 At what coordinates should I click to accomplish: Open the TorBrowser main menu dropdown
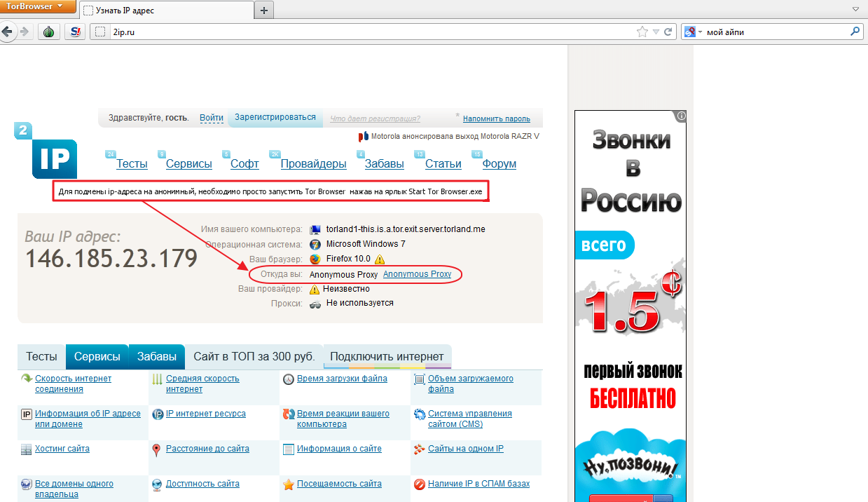tap(36, 6)
